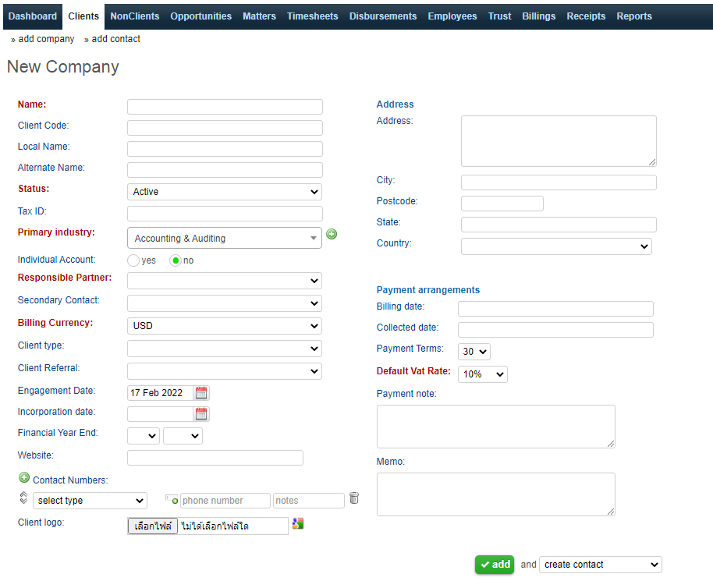713x588 pixels.
Task: Click the colorful icon beside Client logo file chooser
Action: [297, 524]
